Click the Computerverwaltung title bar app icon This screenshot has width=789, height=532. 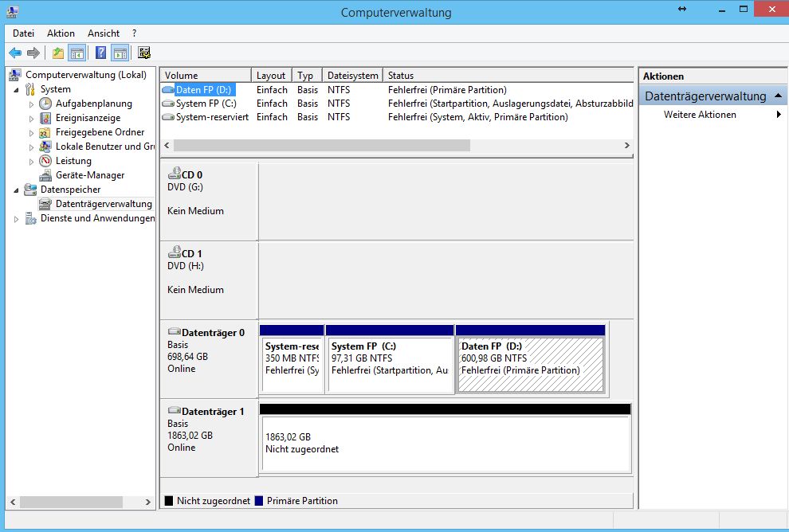click(x=13, y=12)
